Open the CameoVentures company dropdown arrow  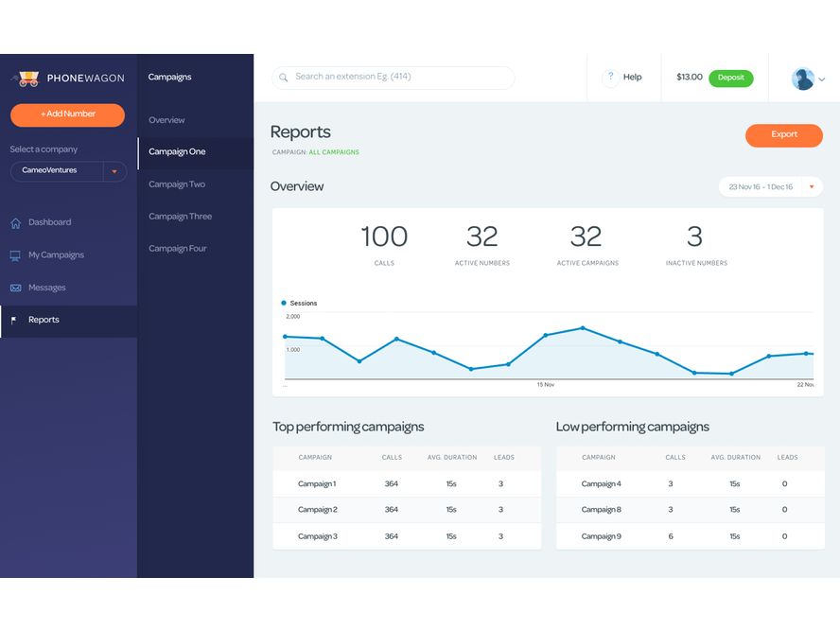click(x=114, y=171)
